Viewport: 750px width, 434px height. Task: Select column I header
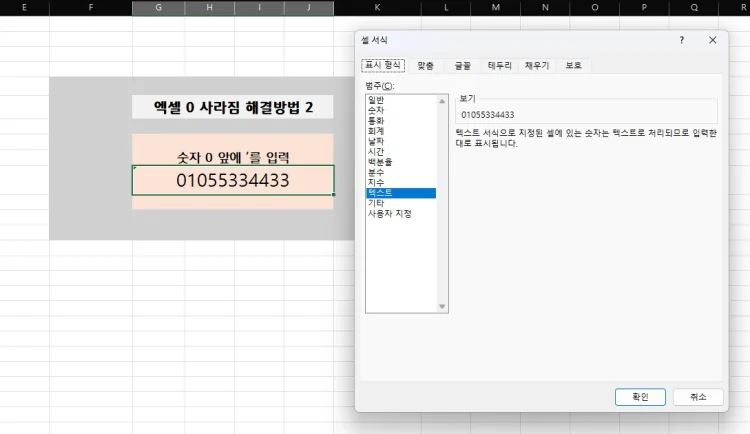click(259, 8)
